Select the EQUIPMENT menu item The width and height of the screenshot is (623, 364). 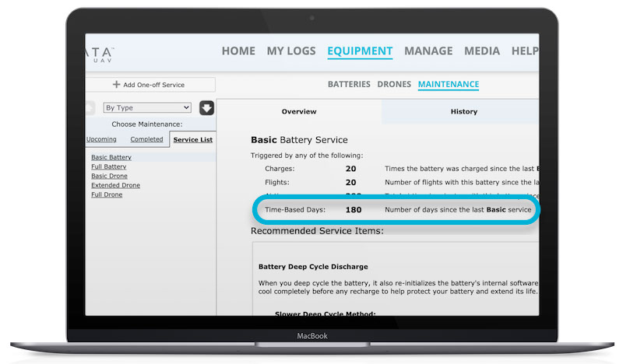[x=360, y=51]
